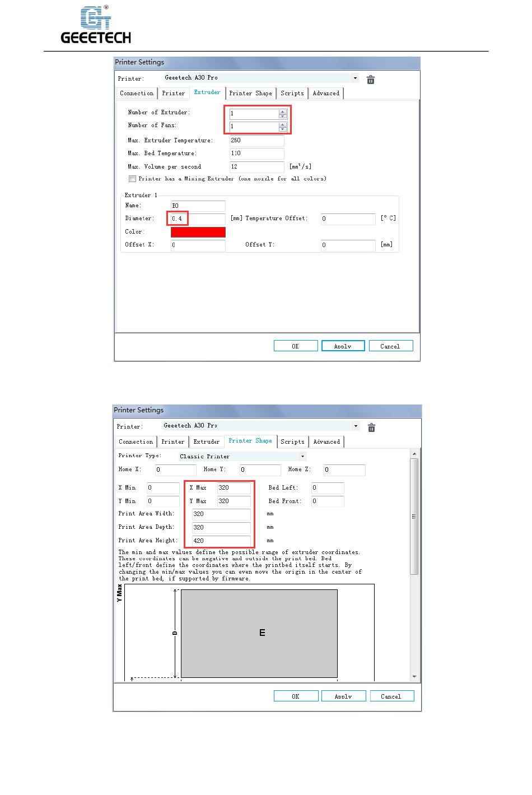
Task: Click the Extruder 1 Name field
Action: click(198, 206)
